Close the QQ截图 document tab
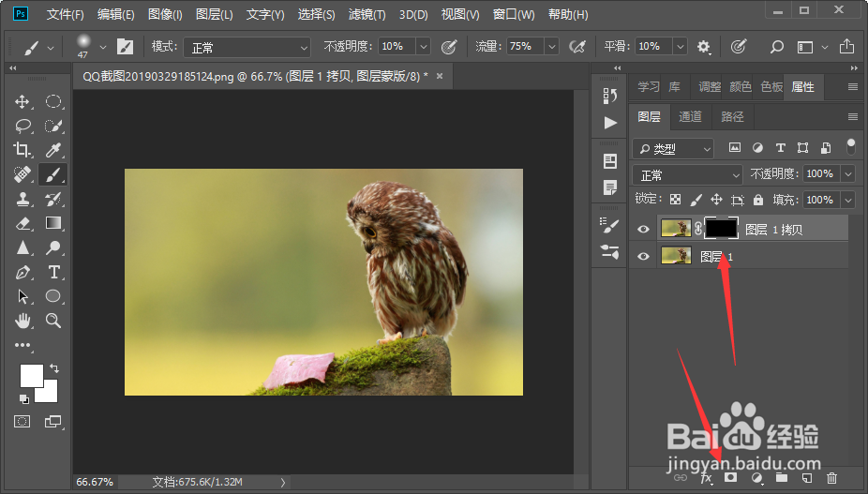The image size is (868, 494). point(440,77)
